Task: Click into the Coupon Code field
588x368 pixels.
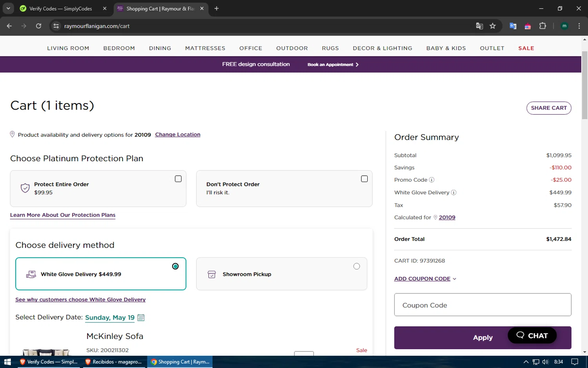Action: pos(483,305)
